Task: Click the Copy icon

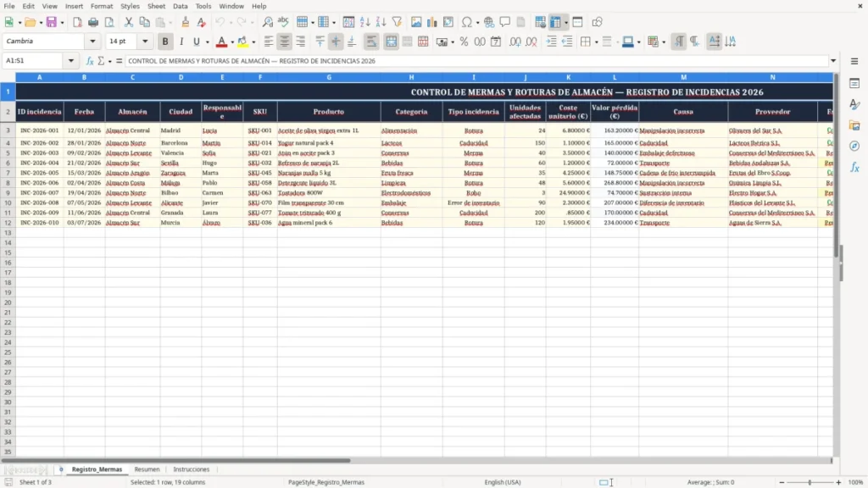Action: 144,22
